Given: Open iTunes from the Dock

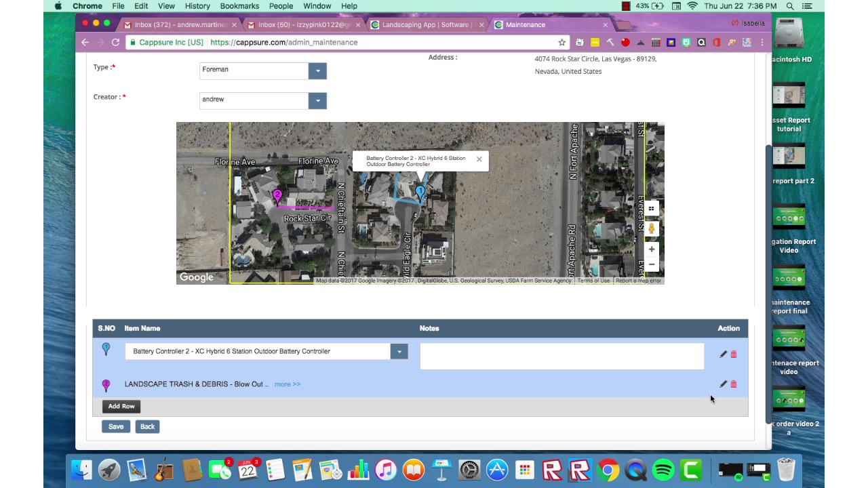Looking at the screenshot, I should coord(385,470).
